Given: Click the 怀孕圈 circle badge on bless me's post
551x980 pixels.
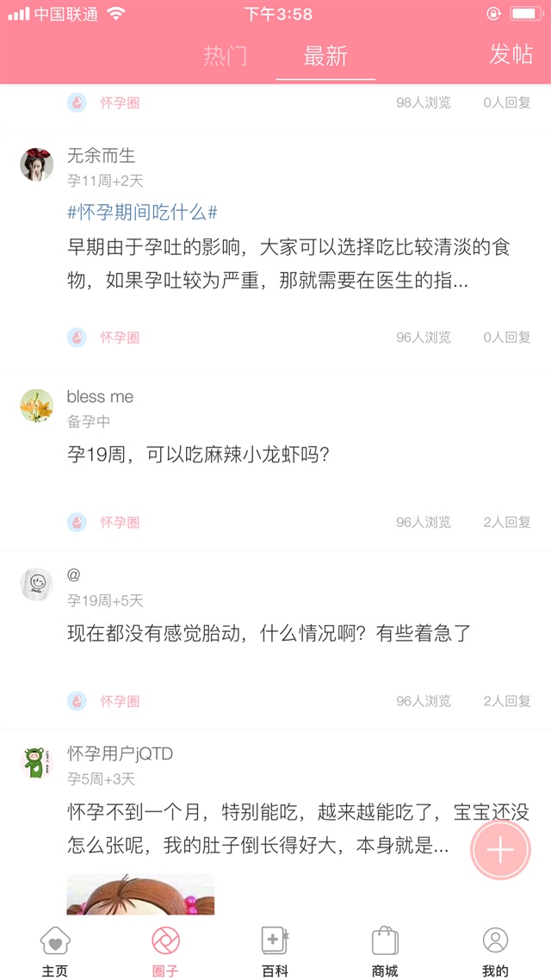Looking at the screenshot, I should click(105, 522).
